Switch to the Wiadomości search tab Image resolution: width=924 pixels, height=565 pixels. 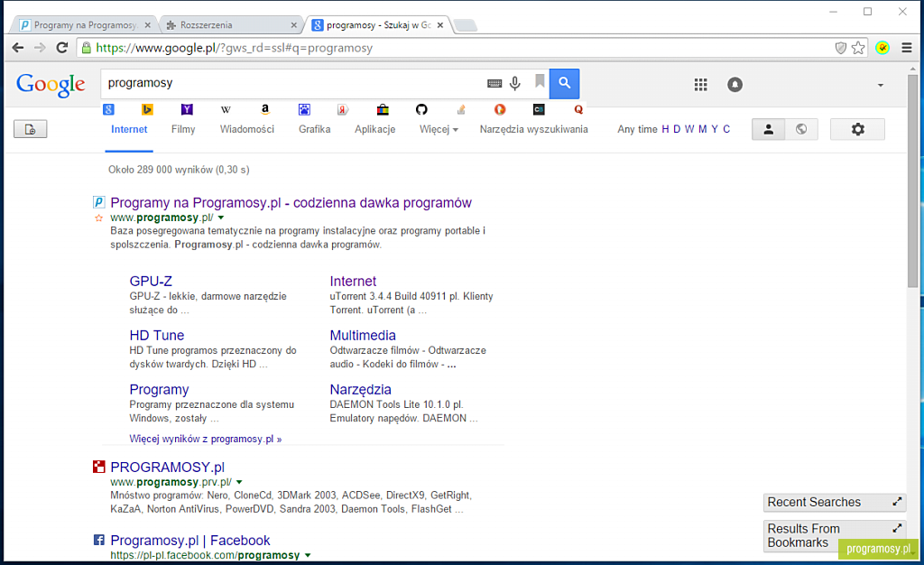pyautogui.click(x=247, y=129)
